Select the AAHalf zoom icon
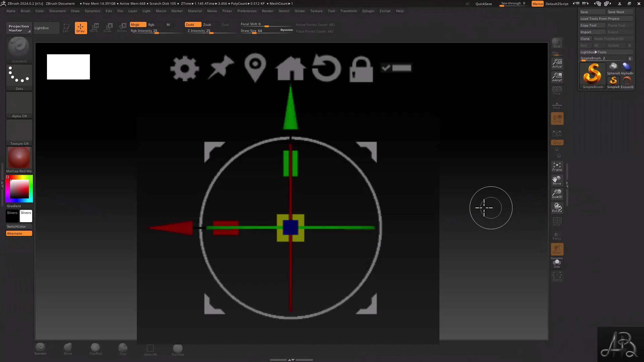Image resolution: width=644 pixels, height=362 pixels. 557,77
